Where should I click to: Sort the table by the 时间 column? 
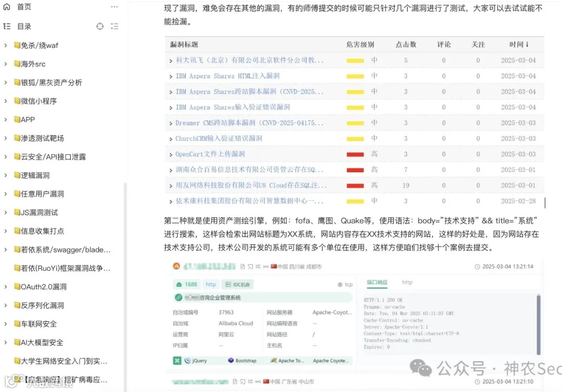[519, 44]
